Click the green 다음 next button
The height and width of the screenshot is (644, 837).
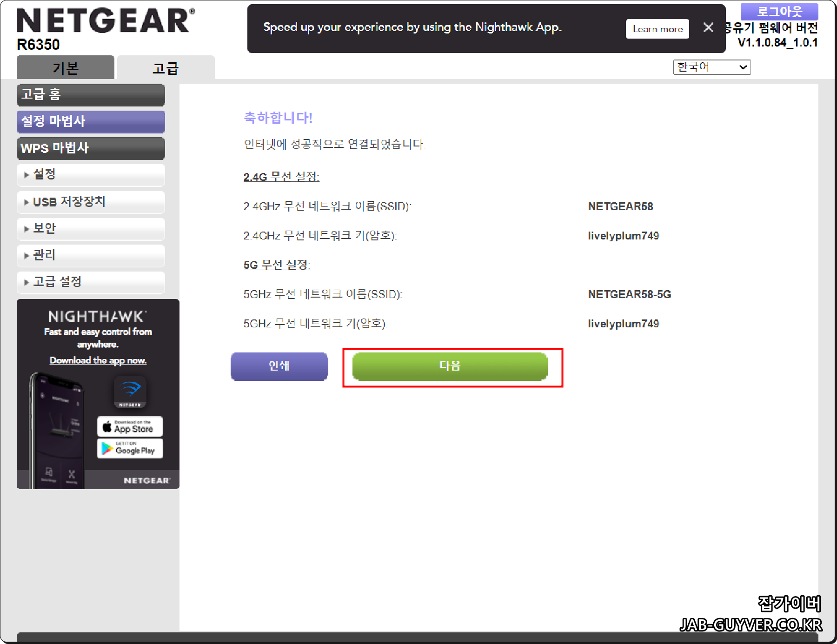tap(450, 366)
